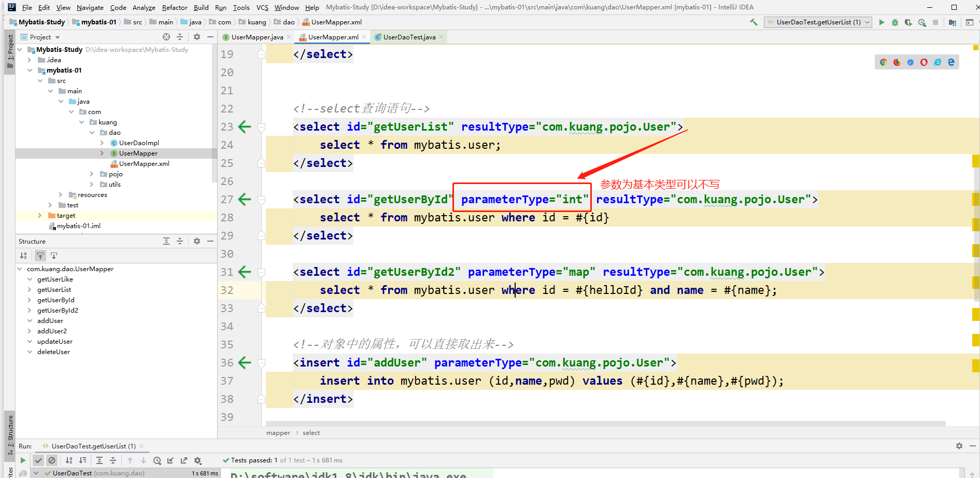Open file preview in Safari browser
980x478 pixels.
tap(911, 62)
